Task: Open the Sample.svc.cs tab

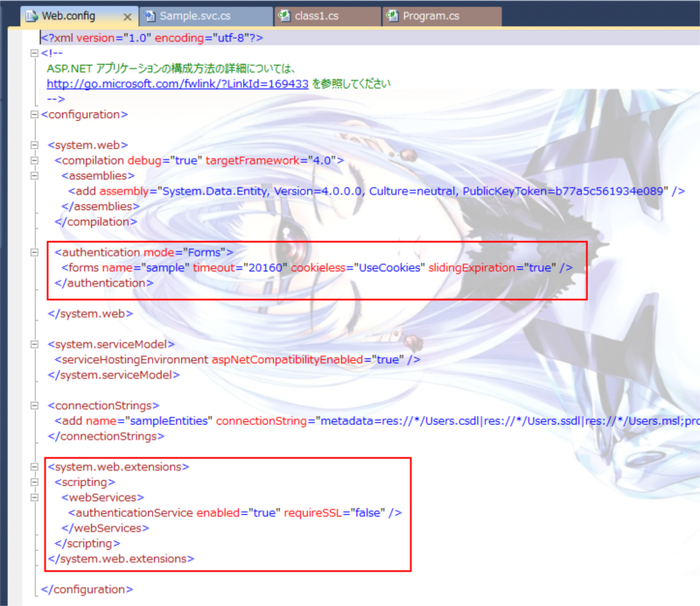Action: click(206, 16)
